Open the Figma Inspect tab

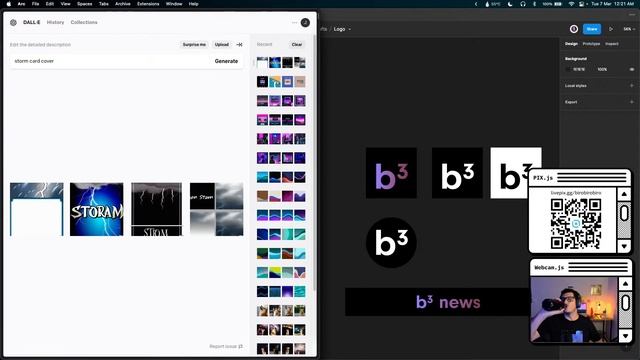click(x=611, y=44)
